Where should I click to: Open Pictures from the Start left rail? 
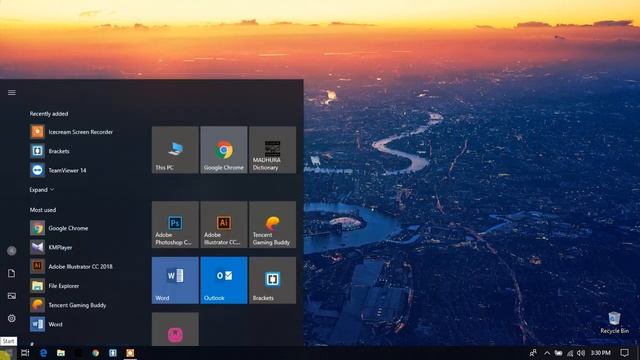point(11,296)
